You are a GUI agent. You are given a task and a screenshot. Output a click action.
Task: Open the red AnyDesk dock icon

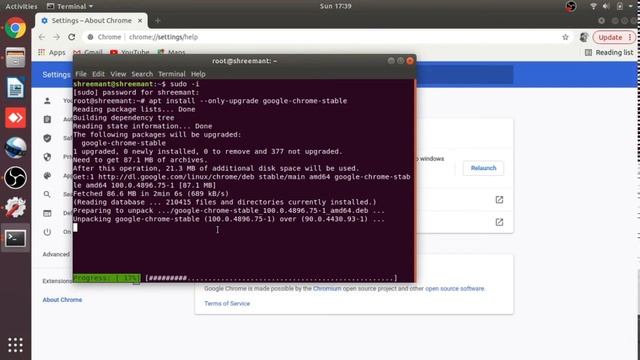click(15, 118)
